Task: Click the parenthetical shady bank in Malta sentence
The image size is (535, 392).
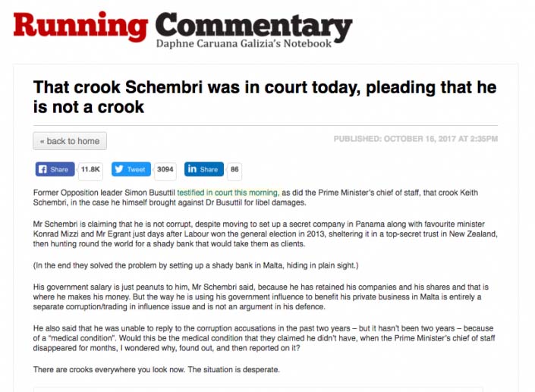Action: click(196, 265)
